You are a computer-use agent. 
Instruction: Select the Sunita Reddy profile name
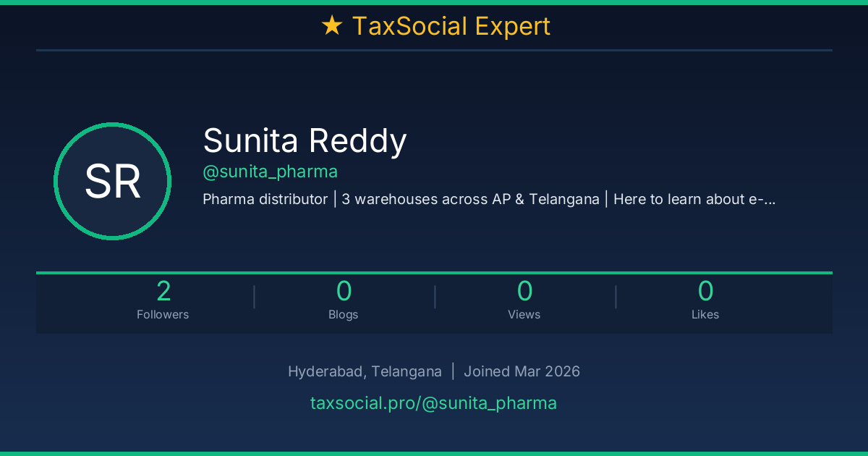pyautogui.click(x=305, y=140)
